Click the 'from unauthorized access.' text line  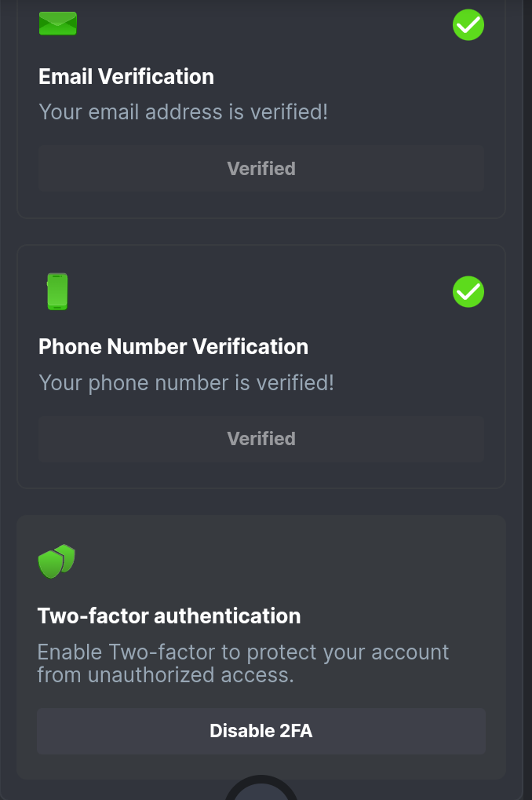166,674
